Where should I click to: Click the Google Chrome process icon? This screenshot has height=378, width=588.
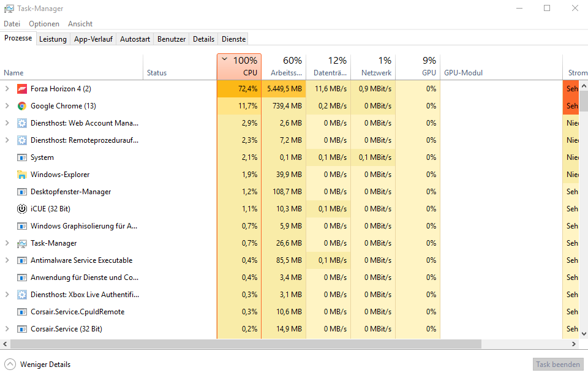[22, 106]
